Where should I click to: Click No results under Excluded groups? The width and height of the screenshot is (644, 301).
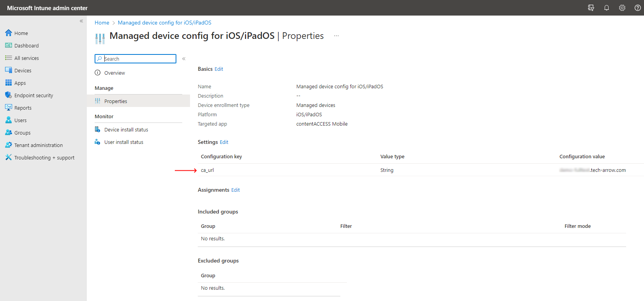tap(213, 288)
